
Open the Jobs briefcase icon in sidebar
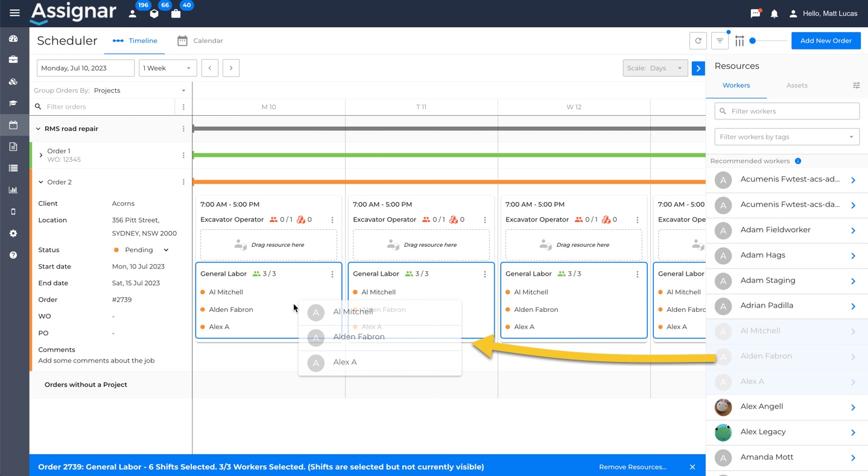click(x=14, y=59)
